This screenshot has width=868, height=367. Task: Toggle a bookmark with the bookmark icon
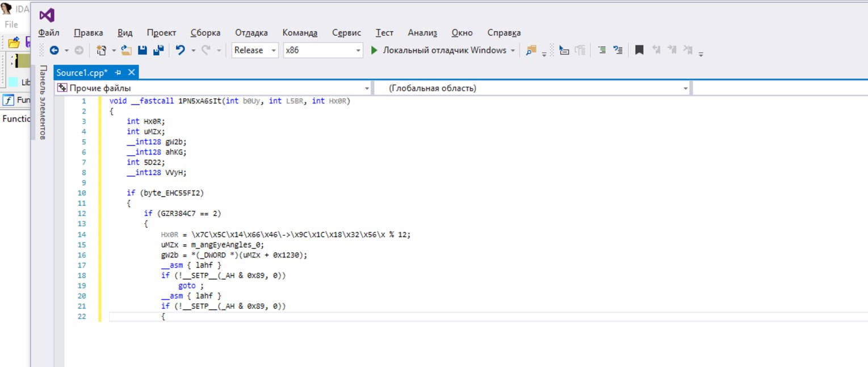(x=639, y=51)
